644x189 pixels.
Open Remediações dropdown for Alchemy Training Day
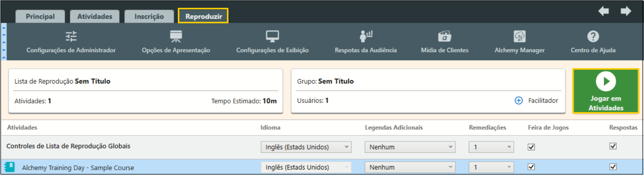pyautogui.click(x=491, y=167)
